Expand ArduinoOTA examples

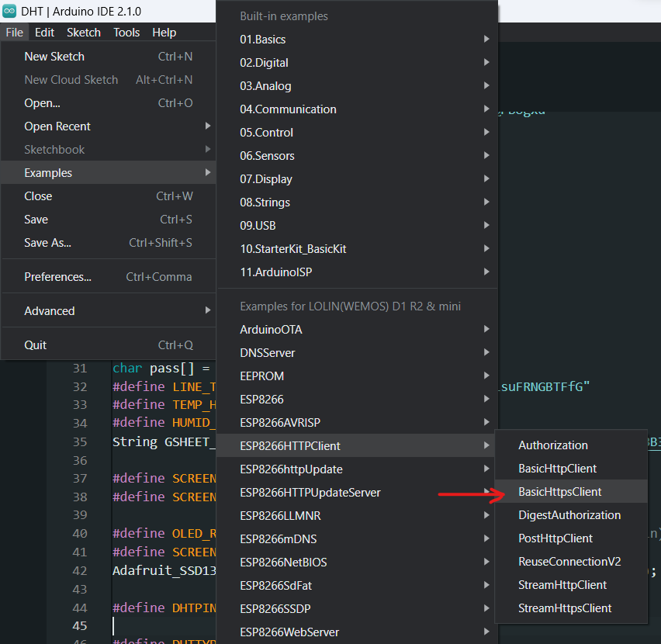pyautogui.click(x=357, y=330)
